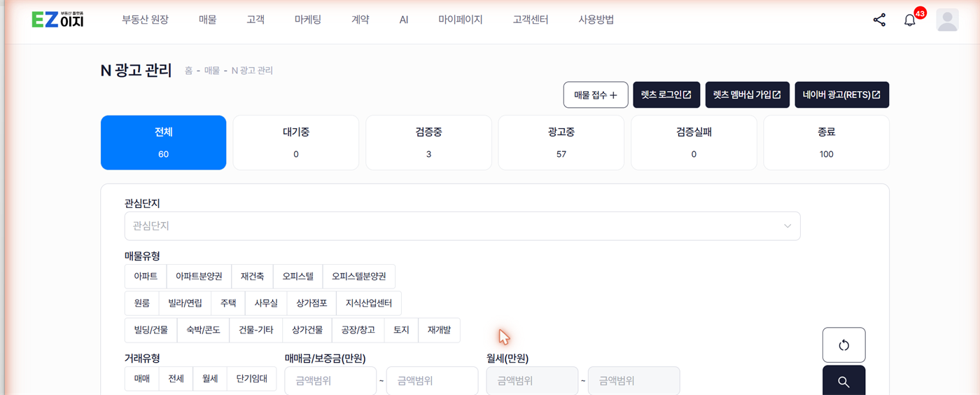Image resolution: width=980 pixels, height=395 pixels.
Task: Toggle 원룸 property type filter
Action: click(141, 303)
